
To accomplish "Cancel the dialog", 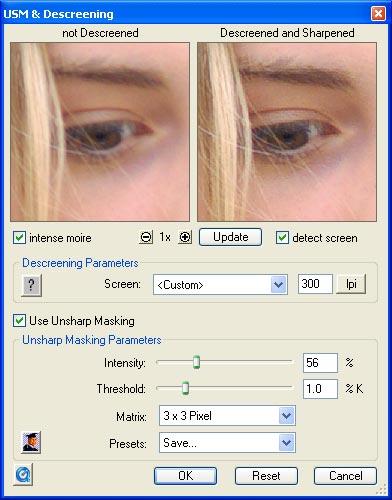I will pyautogui.click(x=345, y=476).
